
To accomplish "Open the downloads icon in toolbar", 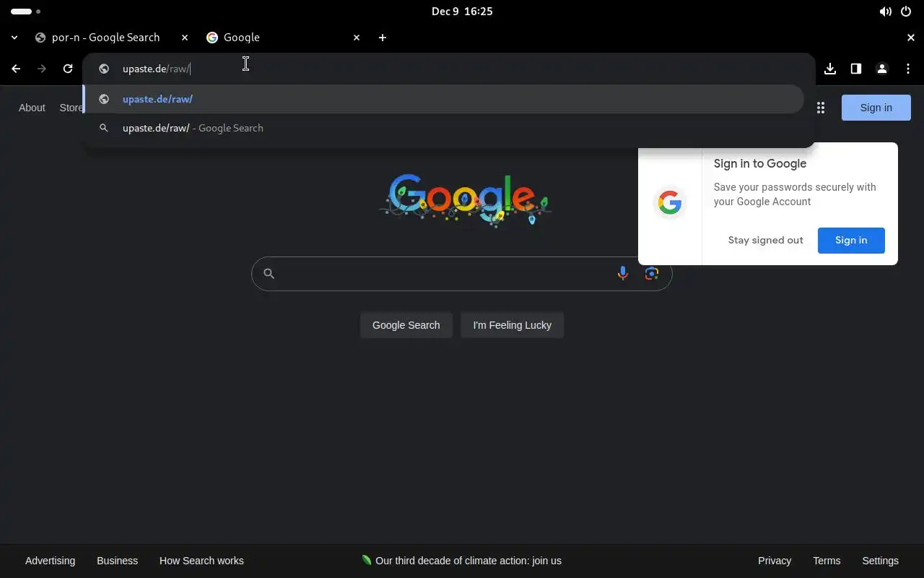I will pos(830,69).
